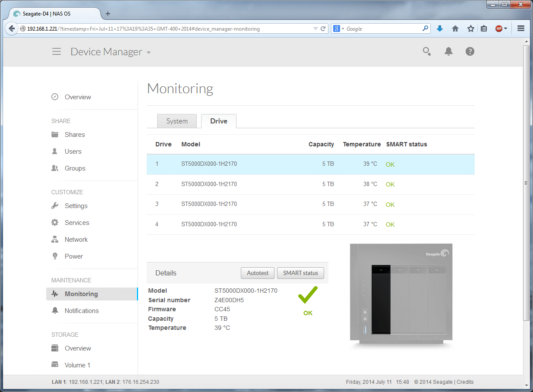The height and width of the screenshot is (392, 533).
Task: Click the search magnifier icon in header
Action: (426, 52)
